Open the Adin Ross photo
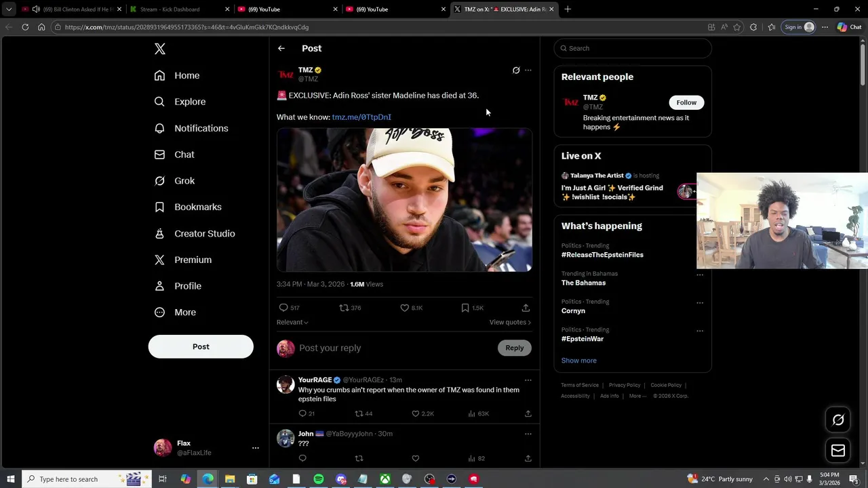This screenshot has height=488, width=868. click(404, 200)
